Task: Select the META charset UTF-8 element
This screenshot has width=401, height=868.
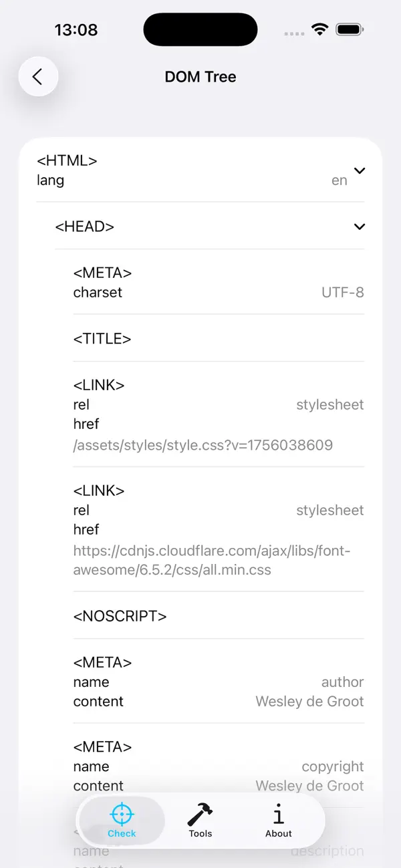Action: (x=200, y=281)
